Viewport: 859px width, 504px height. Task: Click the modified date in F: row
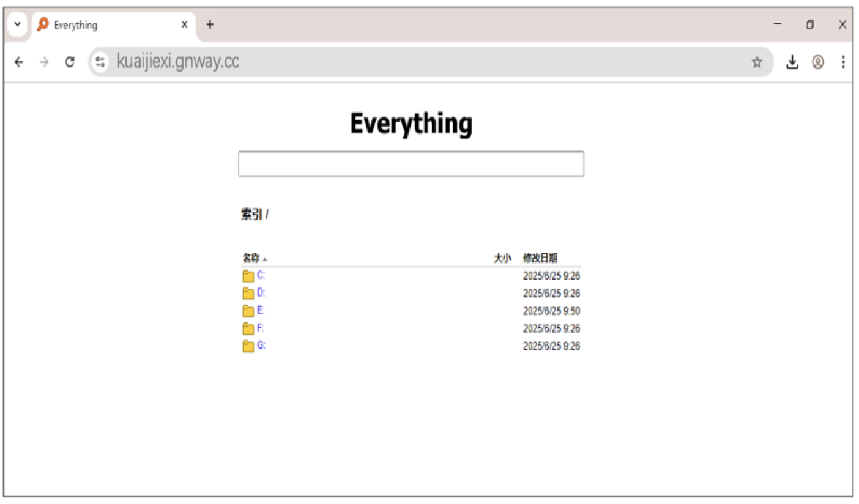(x=551, y=329)
